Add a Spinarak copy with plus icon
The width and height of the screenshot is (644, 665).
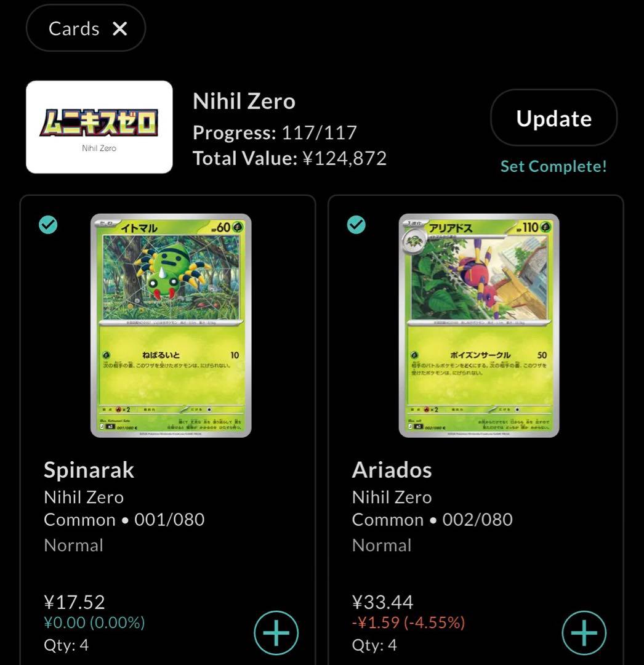(x=276, y=633)
